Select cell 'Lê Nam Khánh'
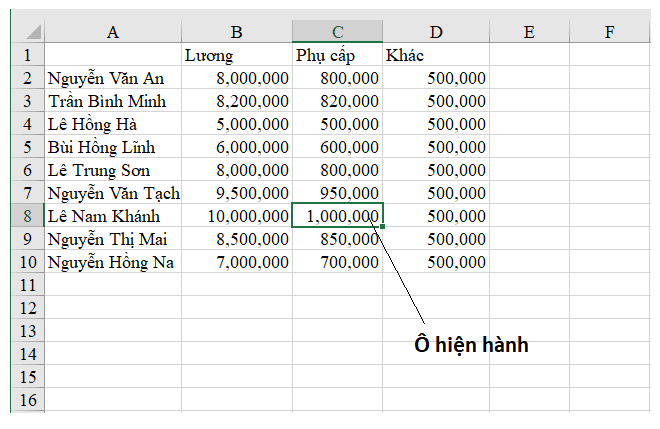Viewport: 660px width, 429px height. click(113, 216)
